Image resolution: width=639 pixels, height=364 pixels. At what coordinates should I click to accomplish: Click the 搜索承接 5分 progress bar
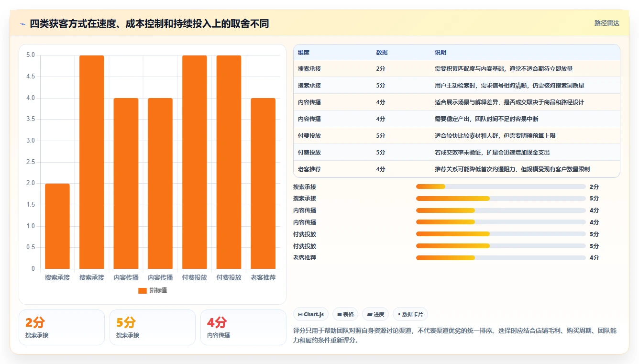click(x=501, y=199)
